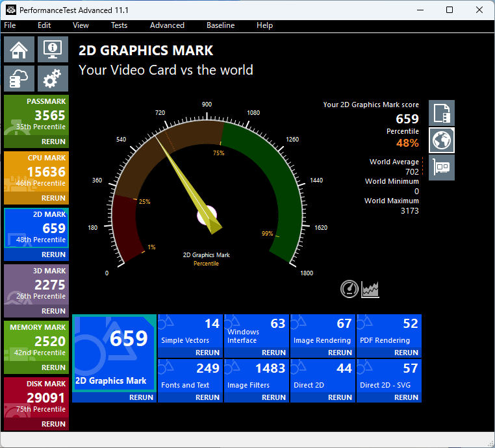This screenshot has height=448, width=495.
Task: Select the Memory Mark score tile
Action: point(36,342)
